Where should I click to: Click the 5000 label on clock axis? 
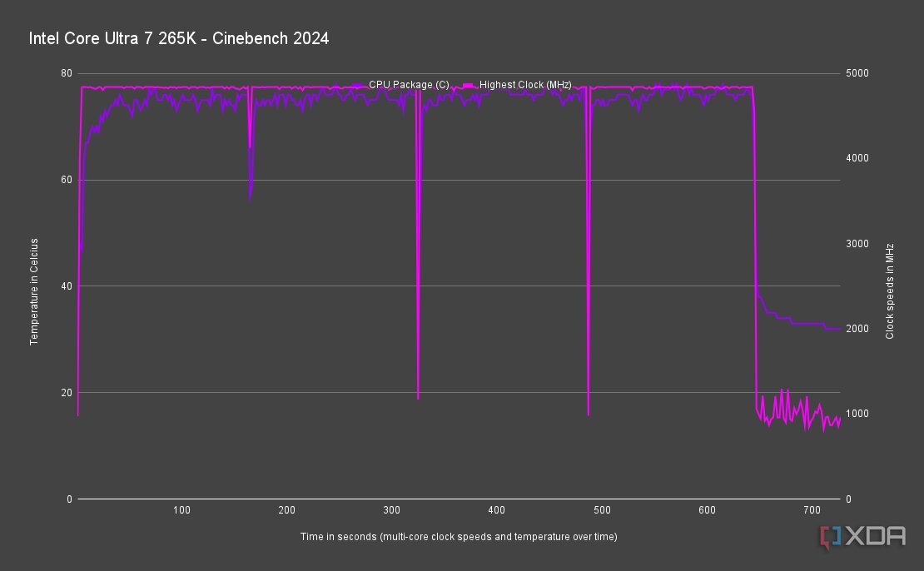pos(857,73)
